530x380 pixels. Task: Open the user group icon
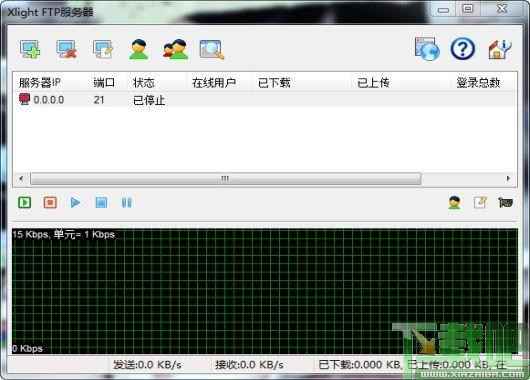(x=175, y=49)
